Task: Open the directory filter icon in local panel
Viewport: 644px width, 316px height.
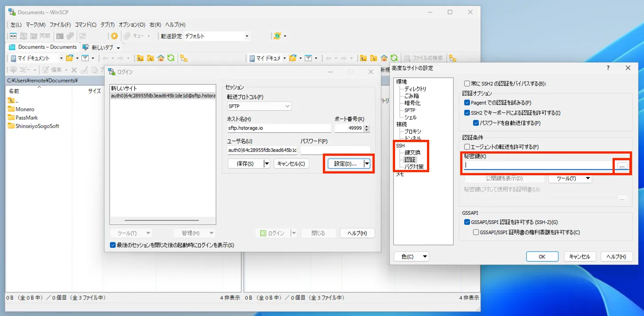Action: point(85,58)
